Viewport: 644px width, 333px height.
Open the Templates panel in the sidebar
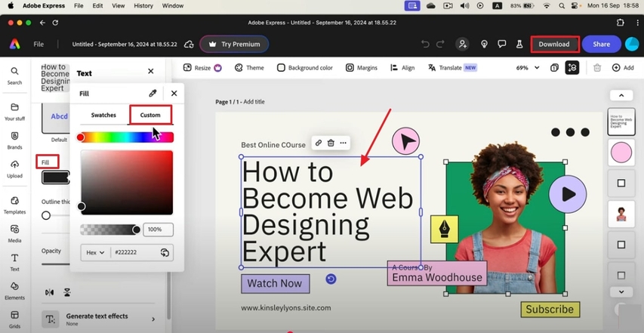14,205
